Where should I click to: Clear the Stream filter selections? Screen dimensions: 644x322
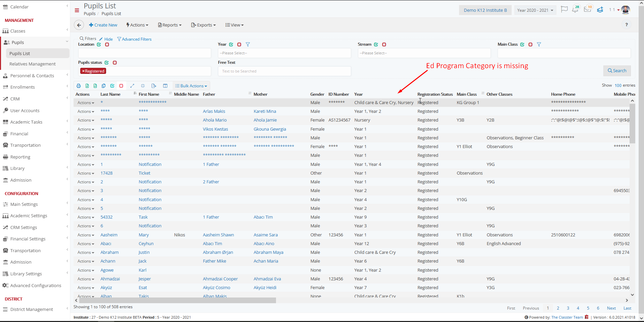click(x=384, y=44)
